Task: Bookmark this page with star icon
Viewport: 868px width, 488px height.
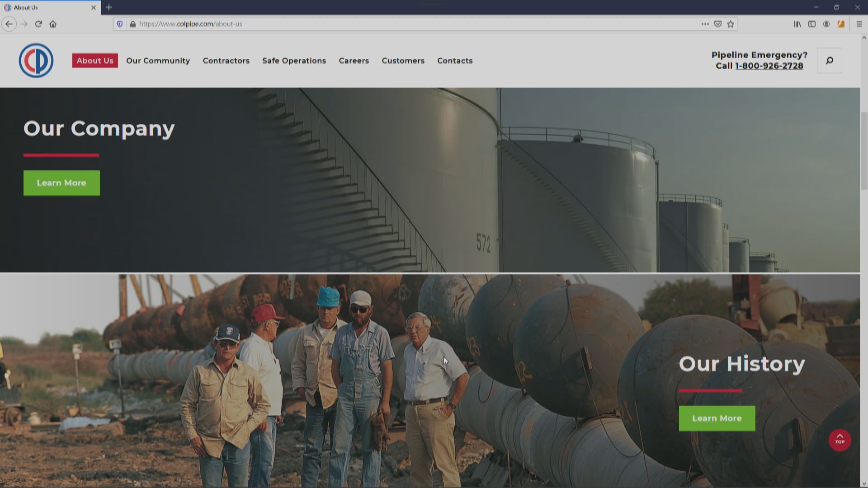Action: click(x=731, y=24)
